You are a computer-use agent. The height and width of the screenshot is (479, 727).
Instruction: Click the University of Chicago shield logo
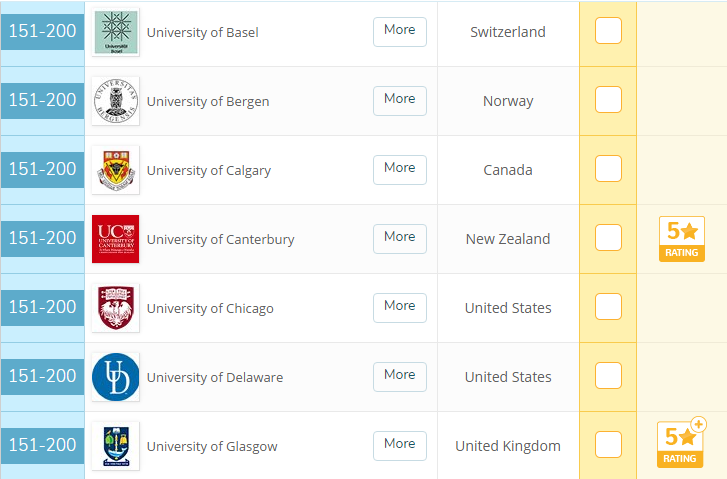(115, 308)
